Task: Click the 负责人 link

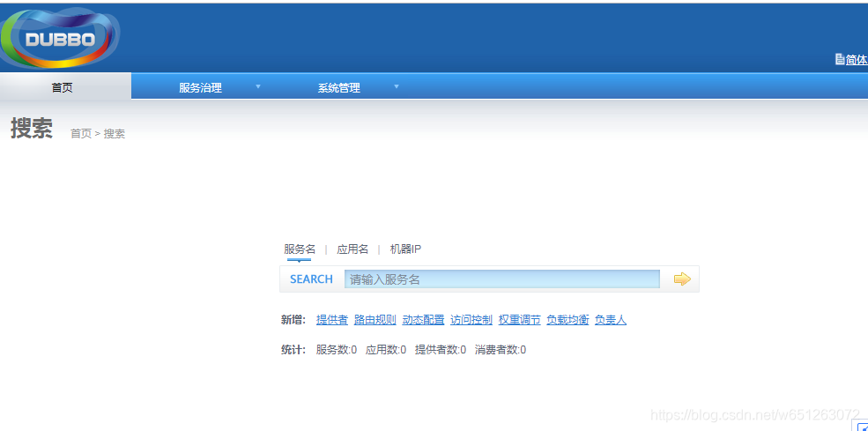Action: click(x=611, y=320)
